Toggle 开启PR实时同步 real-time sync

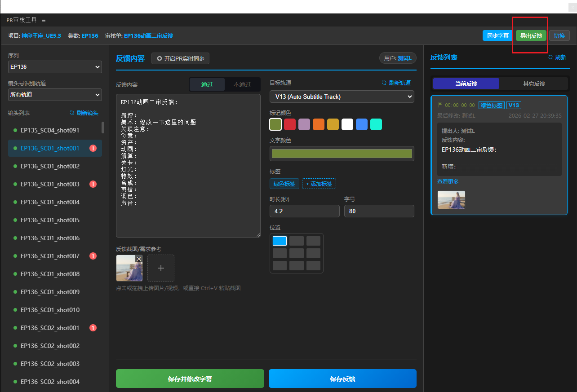180,58
